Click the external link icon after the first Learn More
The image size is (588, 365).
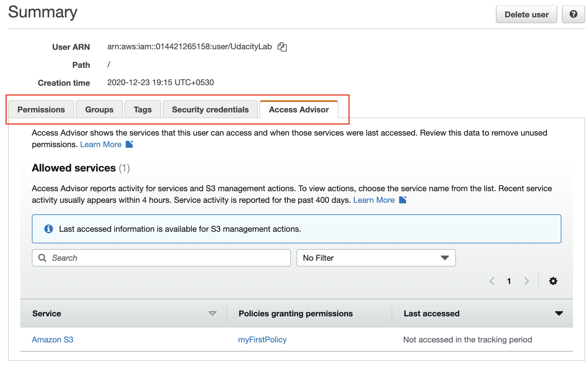pos(129,144)
